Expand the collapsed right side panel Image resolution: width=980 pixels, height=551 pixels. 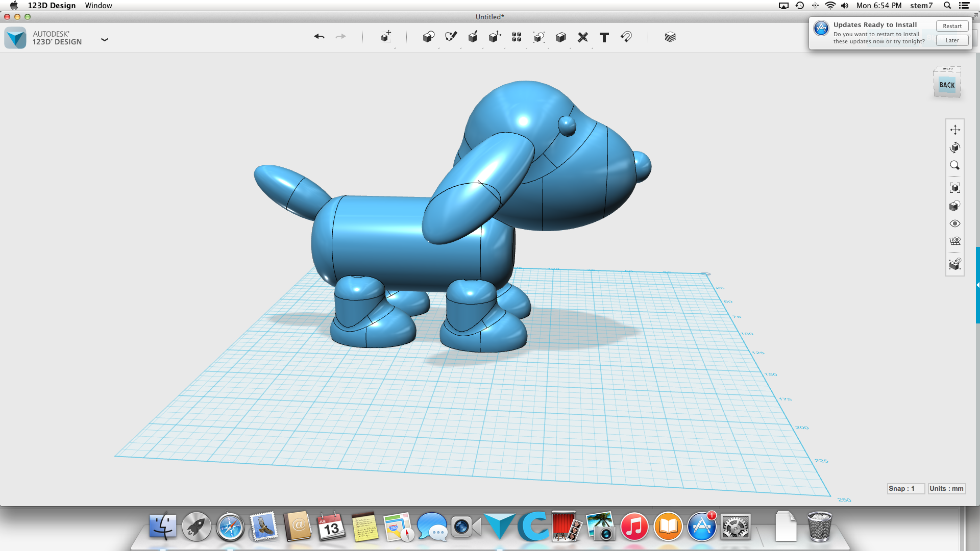pos(977,285)
